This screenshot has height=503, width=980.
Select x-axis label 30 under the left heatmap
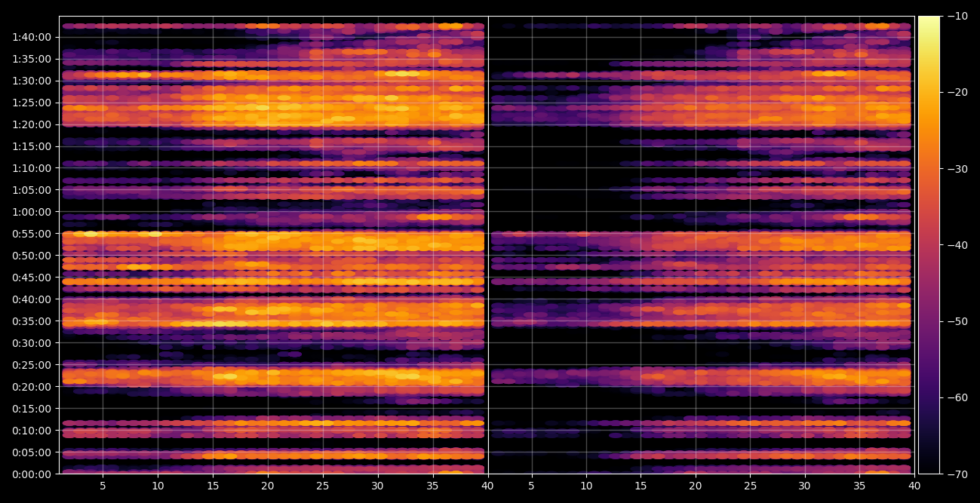[x=378, y=486]
